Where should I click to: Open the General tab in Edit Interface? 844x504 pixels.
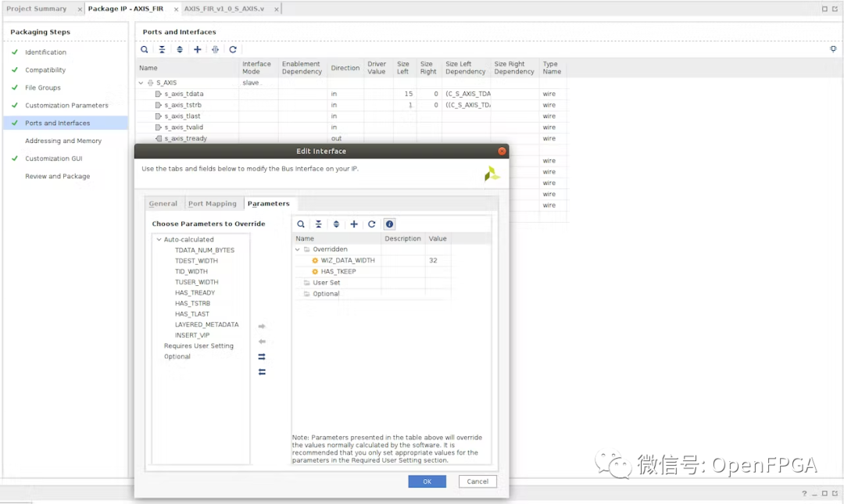tap(163, 204)
